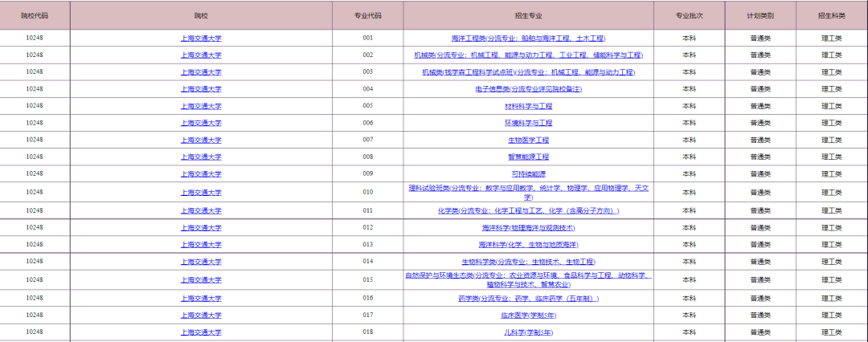Open 海洋科学(物理海洋与观测技术) link
The width and height of the screenshot is (868, 342).
point(528,228)
